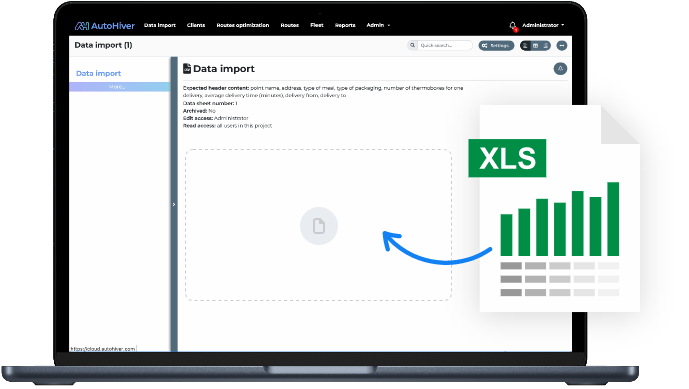Click the quick search magnifier icon
The width and height of the screenshot is (689, 389).
point(412,45)
